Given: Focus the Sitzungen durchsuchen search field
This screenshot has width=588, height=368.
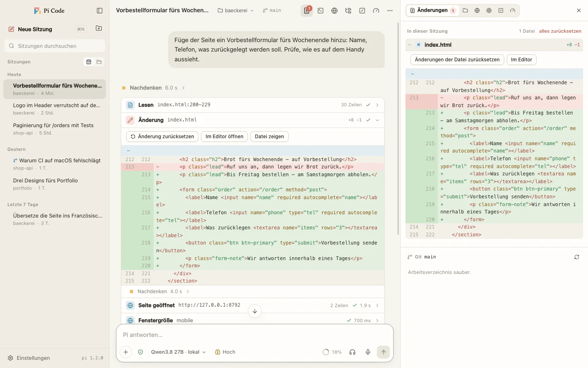Looking at the screenshot, I should tap(54, 46).
